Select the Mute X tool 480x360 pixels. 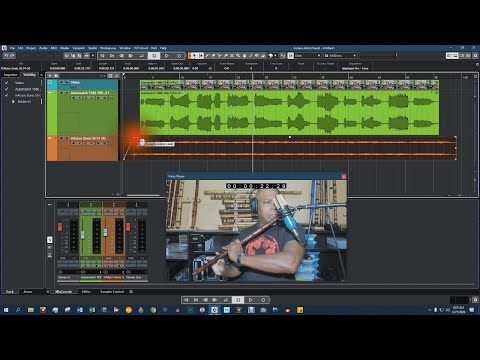coord(232,56)
